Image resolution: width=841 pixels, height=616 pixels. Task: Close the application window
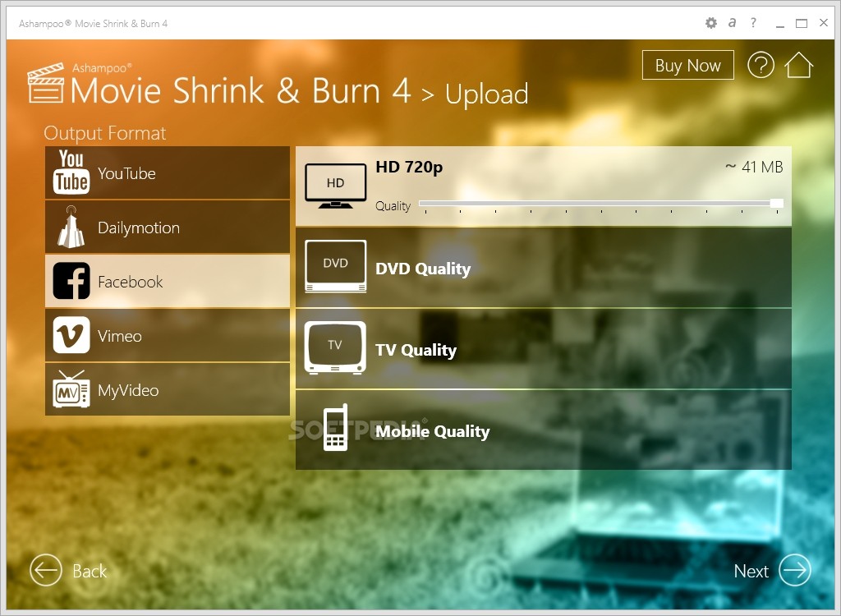click(x=824, y=22)
